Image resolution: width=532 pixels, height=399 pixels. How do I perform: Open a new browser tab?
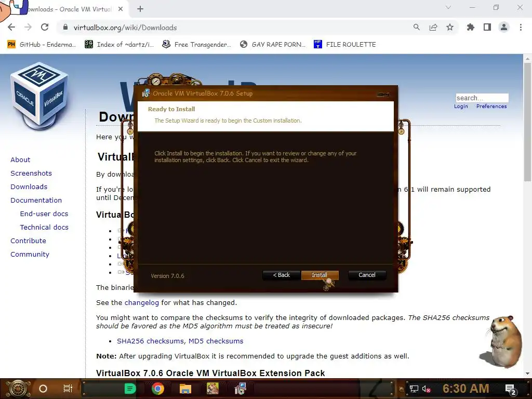[140, 9]
